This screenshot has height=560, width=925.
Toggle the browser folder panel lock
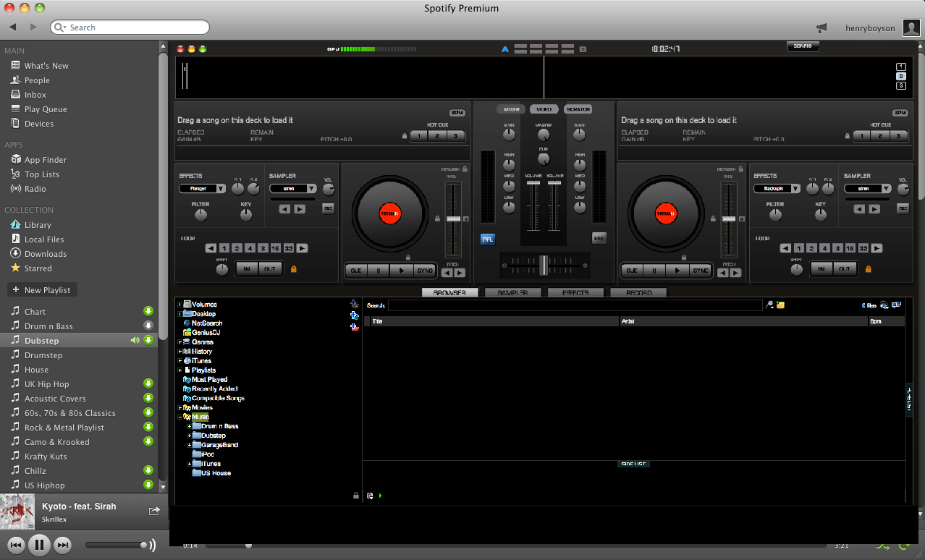355,496
